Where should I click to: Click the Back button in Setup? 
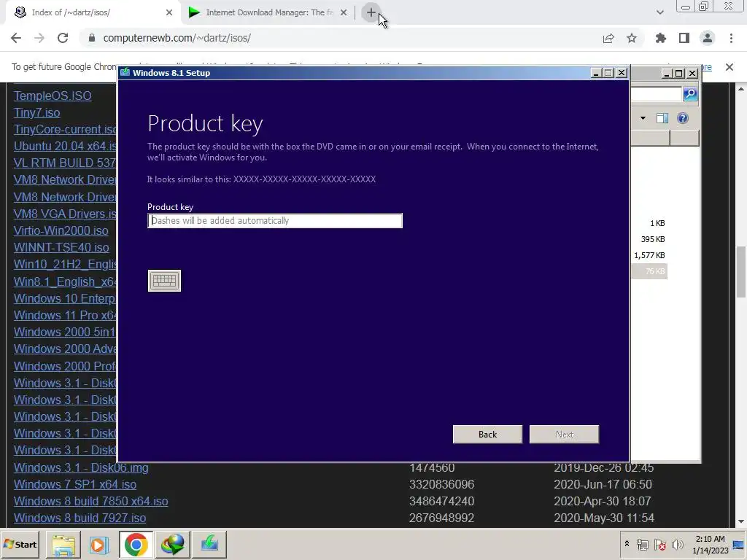(487, 435)
